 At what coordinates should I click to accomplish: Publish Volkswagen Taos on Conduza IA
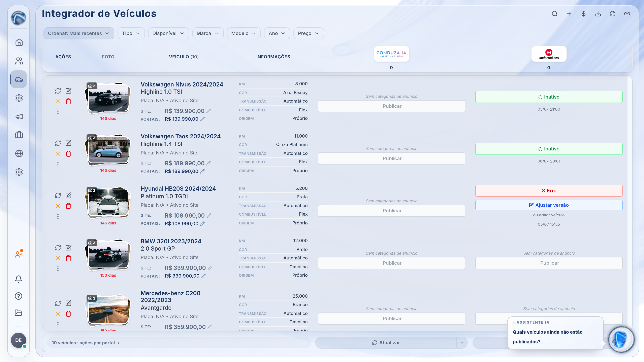391,158
